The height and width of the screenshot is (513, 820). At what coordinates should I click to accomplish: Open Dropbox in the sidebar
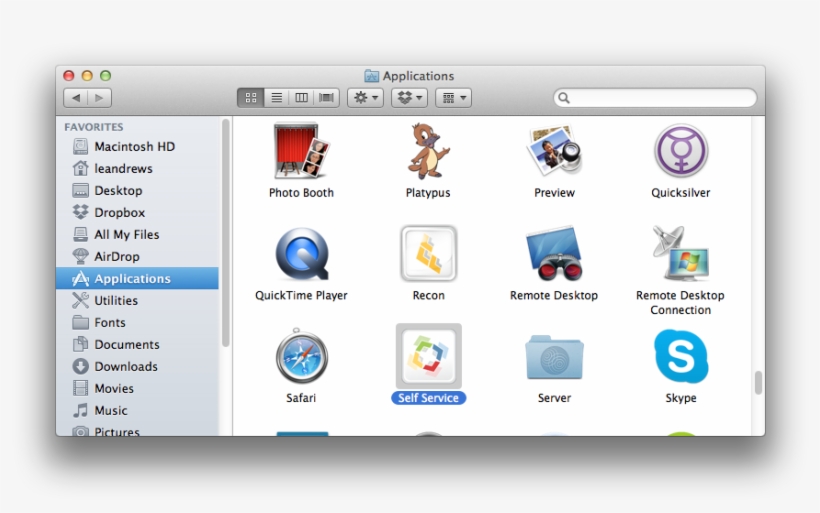pyautogui.click(x=137, y=212)
